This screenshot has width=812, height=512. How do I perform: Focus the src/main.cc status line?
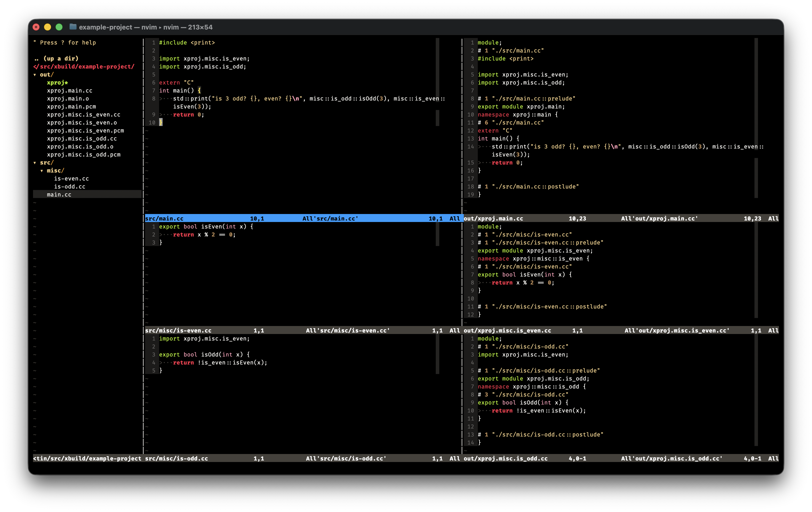tap(304, 219)
